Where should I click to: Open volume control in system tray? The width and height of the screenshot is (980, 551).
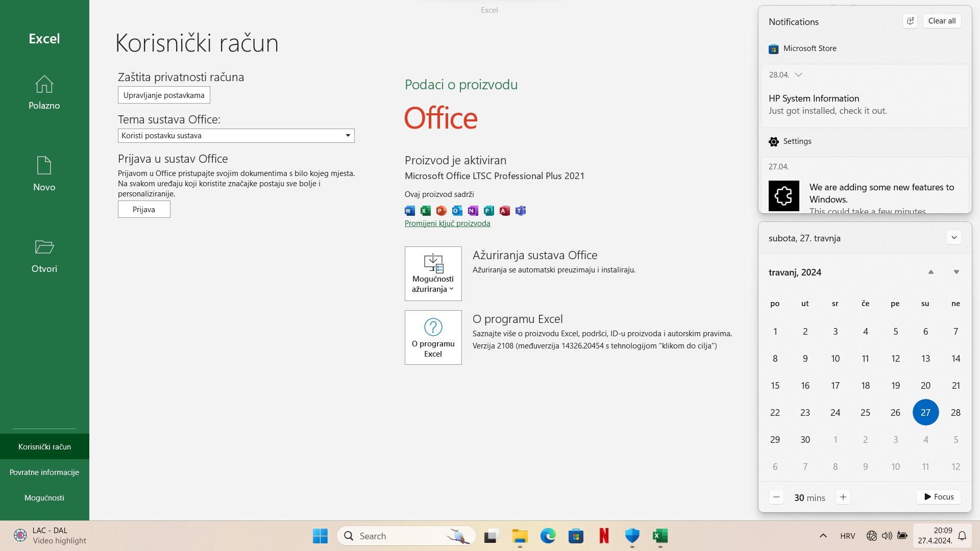887,536
